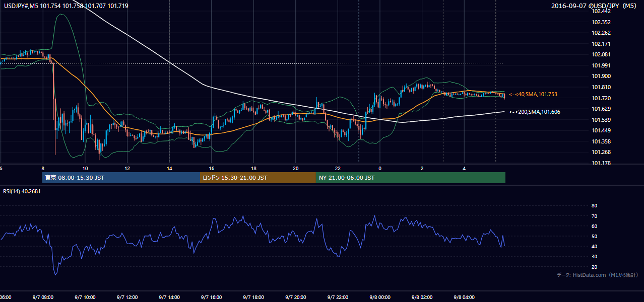Click hour tick 2 under price chart
This screenshot has height=302, width=644.
422,168
